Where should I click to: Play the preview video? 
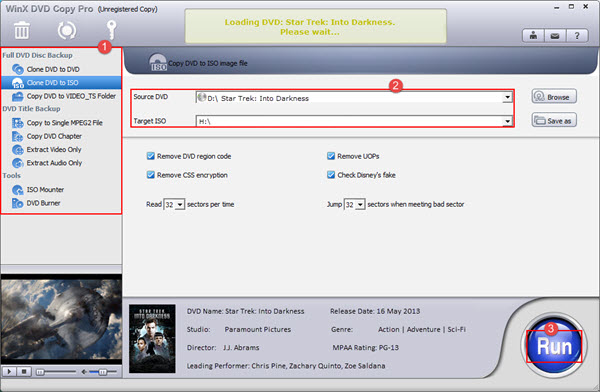[x=9, y=372]
